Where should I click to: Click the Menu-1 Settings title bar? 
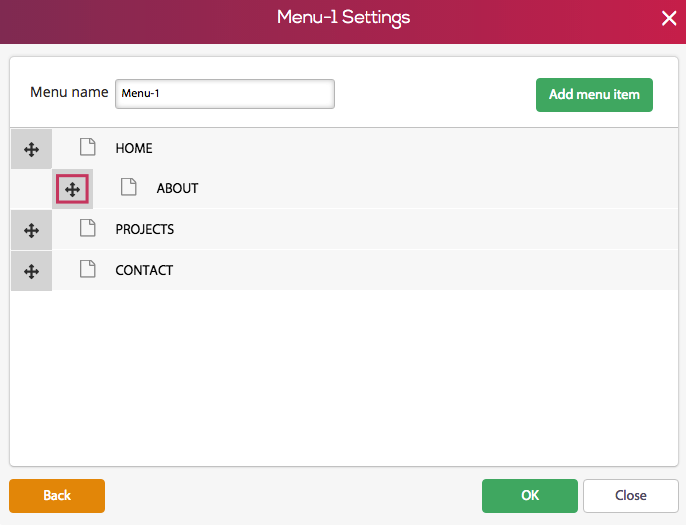343,18
